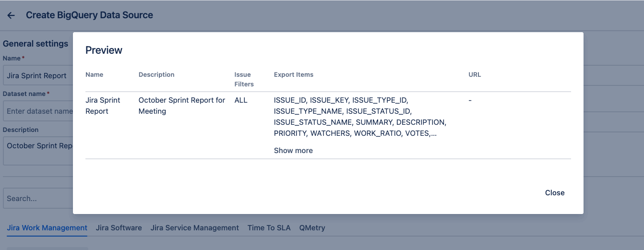This screenshot has width=644, height=250.
Task: Click the October Sprint Report description cell
Action: pyautogui.click(x=181, y=106)
